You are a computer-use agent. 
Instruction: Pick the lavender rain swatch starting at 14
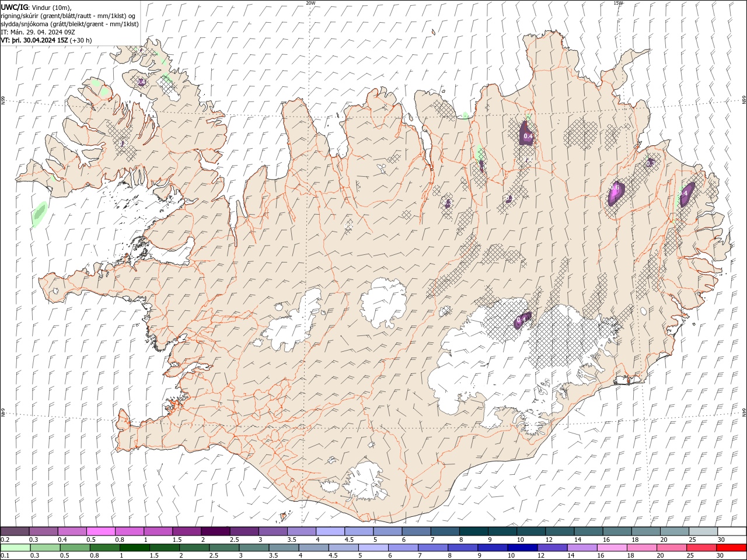point(582,548)
